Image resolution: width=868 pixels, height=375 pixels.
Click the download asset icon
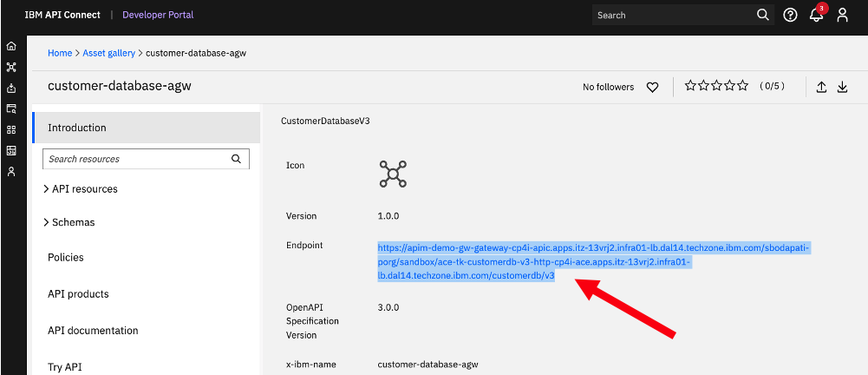click(842, 87)
